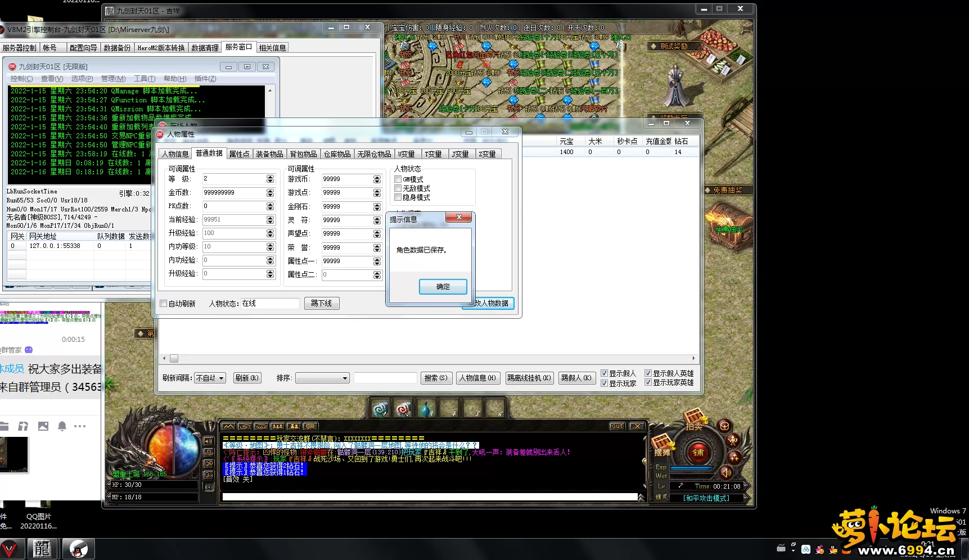Screen dimensions: 969x560
Task: Click 确定 in the 提示信息 dialog
Action: (443, 287)
